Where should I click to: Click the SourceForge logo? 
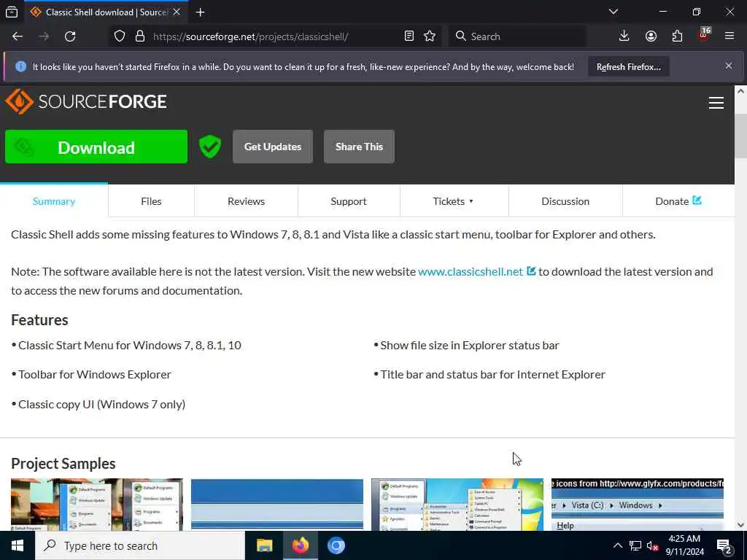[86, 101]
